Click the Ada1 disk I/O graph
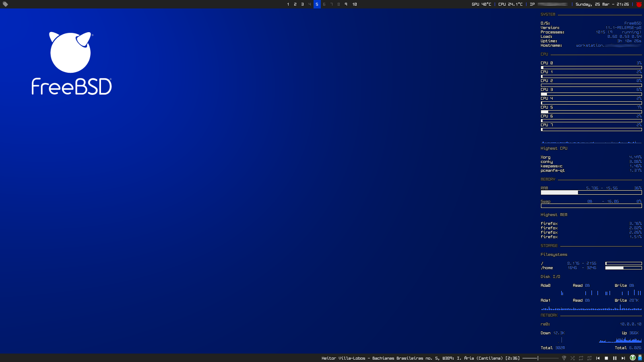Screen dimensions: 644x362 (x=591, y=308)
